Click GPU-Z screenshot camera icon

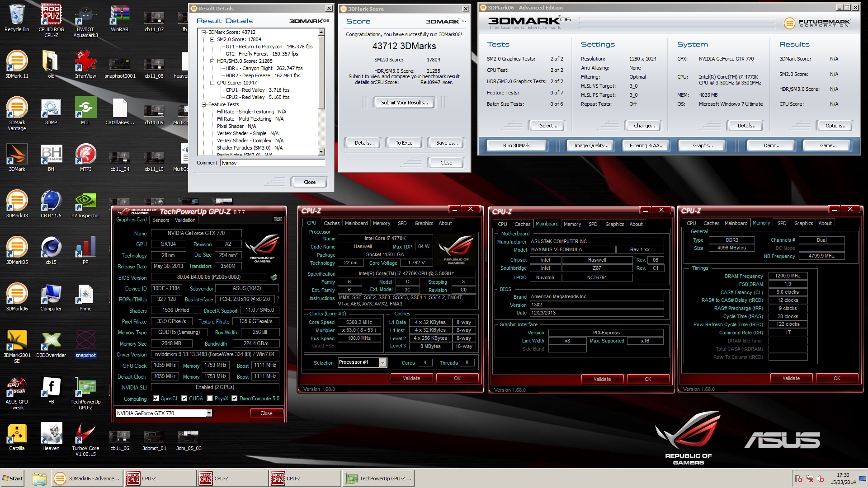278,219
